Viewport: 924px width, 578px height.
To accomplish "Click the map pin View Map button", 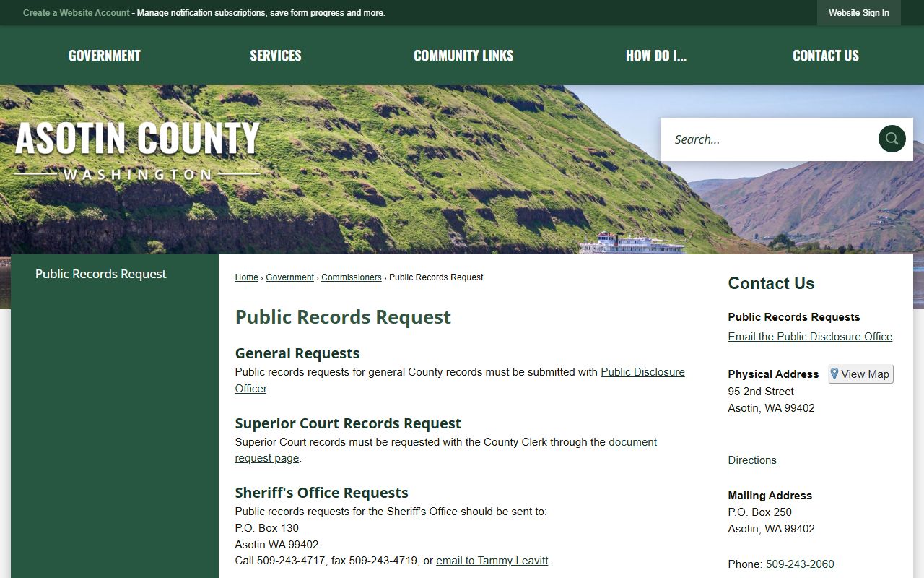I will 860,374.
